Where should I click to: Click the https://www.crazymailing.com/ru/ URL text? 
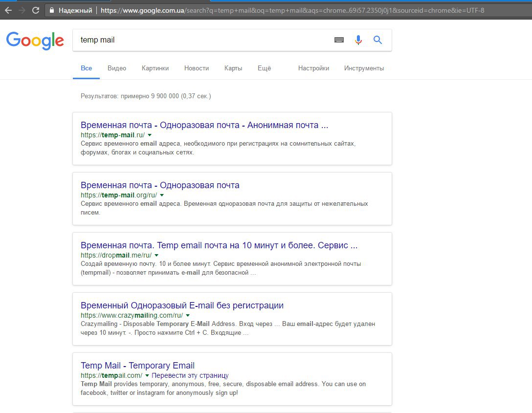click(132, 315)
